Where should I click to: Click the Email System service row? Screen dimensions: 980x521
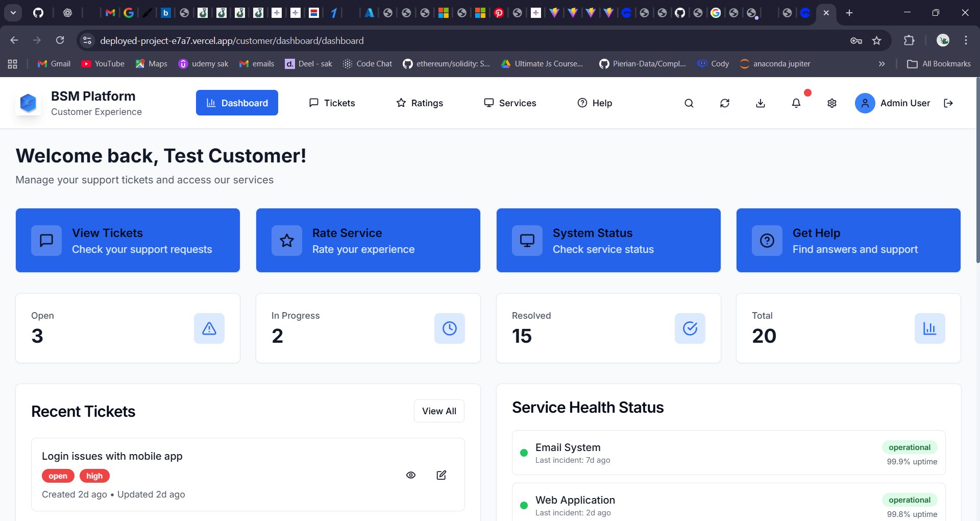click(729, 453)
